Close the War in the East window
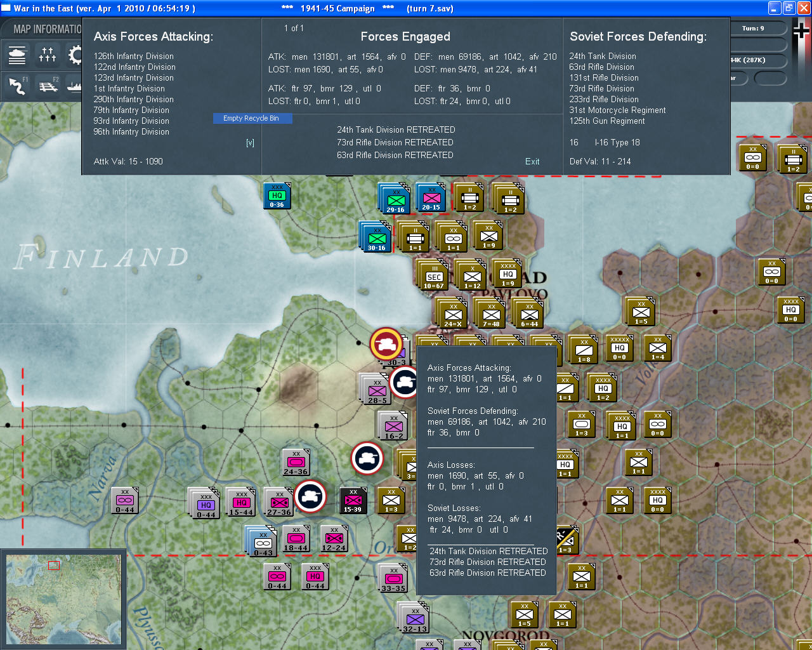812x650 pixels. click(804, 8)
